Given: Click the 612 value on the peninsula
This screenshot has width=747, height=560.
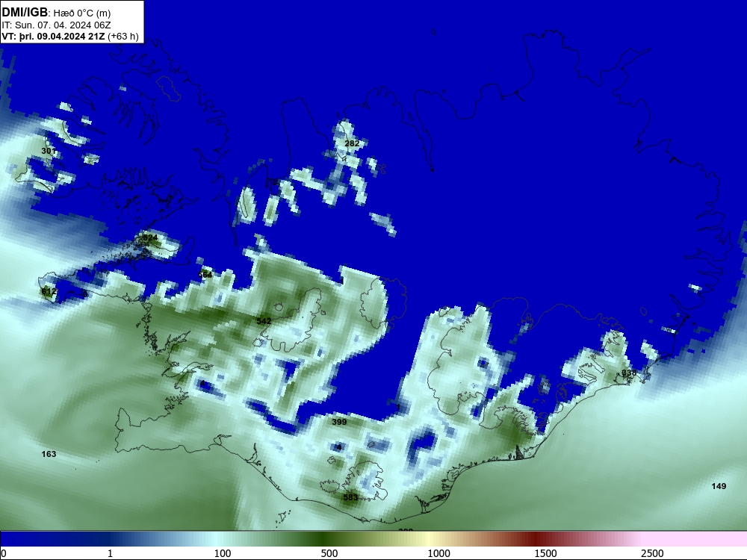Looking at the screenshot, I should click(x=49, y=291).
